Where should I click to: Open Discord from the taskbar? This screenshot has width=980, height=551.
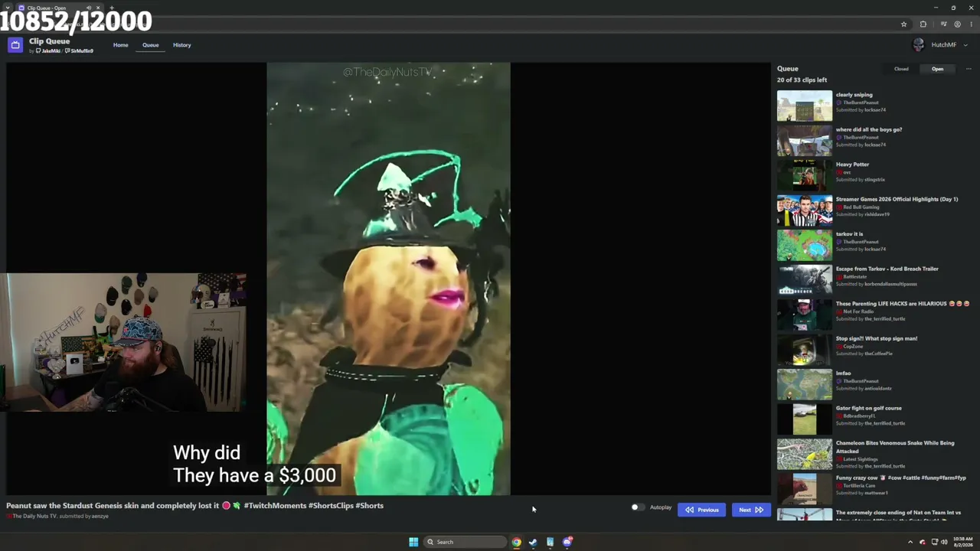567,542
